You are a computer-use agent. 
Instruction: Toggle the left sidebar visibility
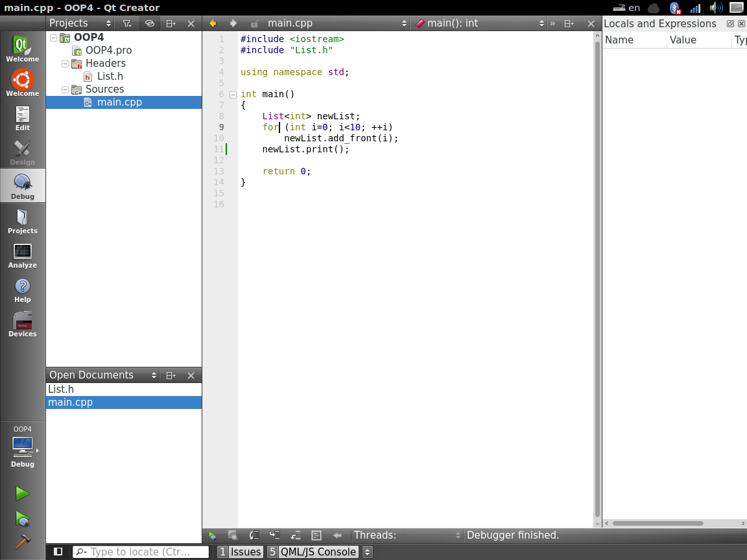[x=58, y=552]
